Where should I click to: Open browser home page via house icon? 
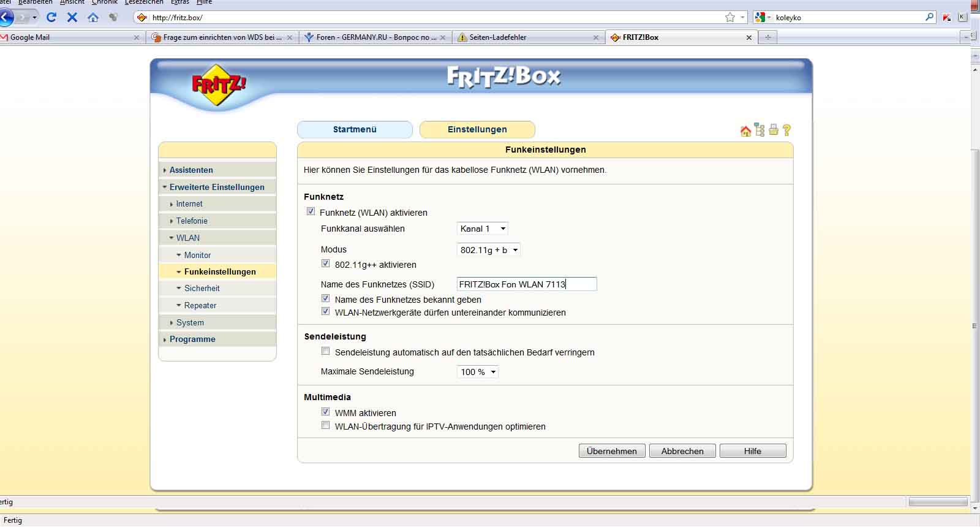click(x=93, y=17)
